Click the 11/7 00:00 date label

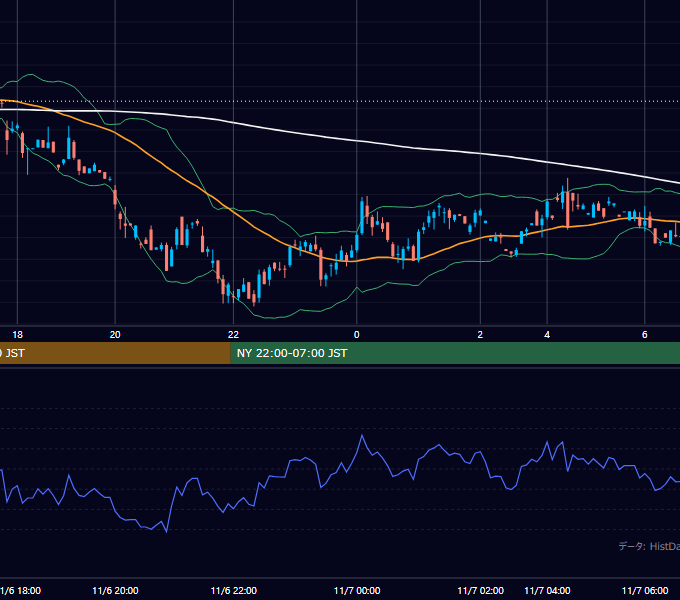coord(357,590)
